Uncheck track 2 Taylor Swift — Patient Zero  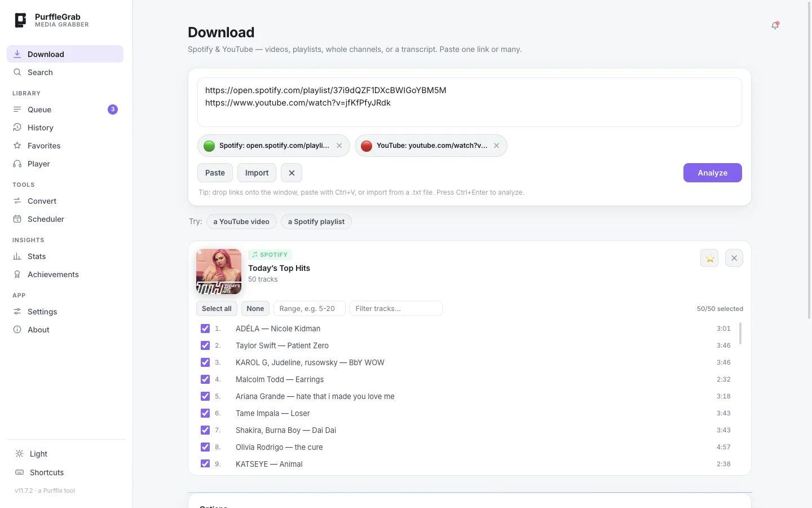(x=205, y=345)
